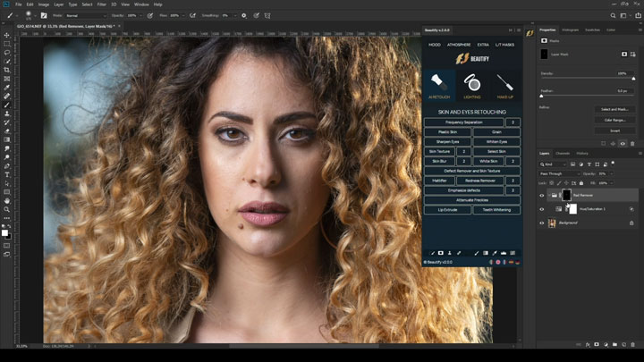The width and height of the screenshot is (644, 362).
Task: Select the Hand tool
Action: tap(6, 201)
